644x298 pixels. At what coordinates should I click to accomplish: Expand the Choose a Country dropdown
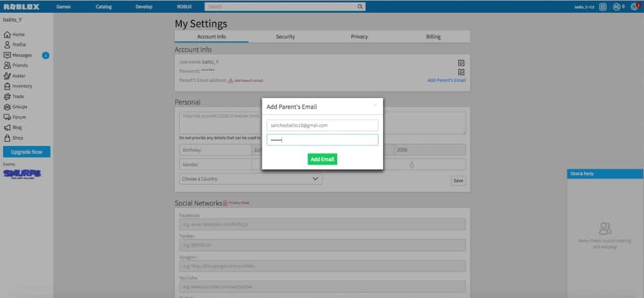pyautogui.click(x=251, y=179)
